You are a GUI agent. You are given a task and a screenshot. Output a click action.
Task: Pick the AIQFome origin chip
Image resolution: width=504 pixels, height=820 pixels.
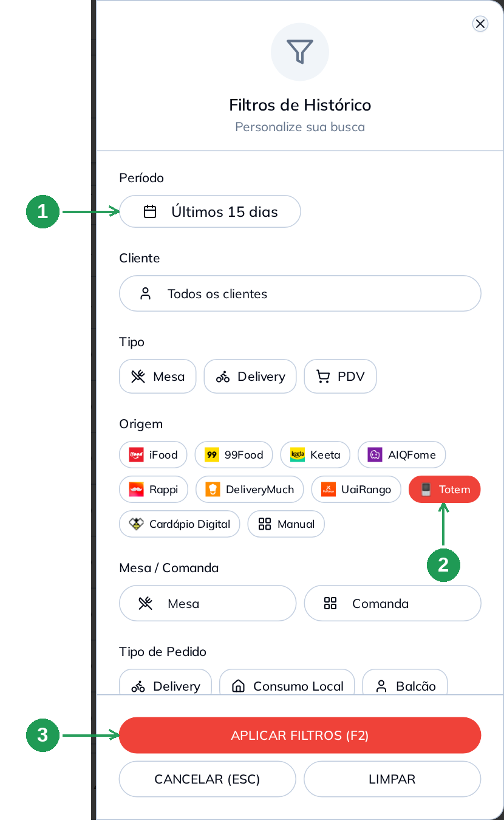(401, 454)
